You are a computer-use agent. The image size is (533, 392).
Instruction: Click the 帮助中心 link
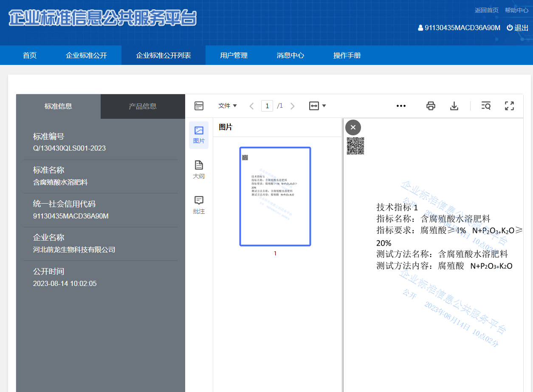[x=516, y=10]
